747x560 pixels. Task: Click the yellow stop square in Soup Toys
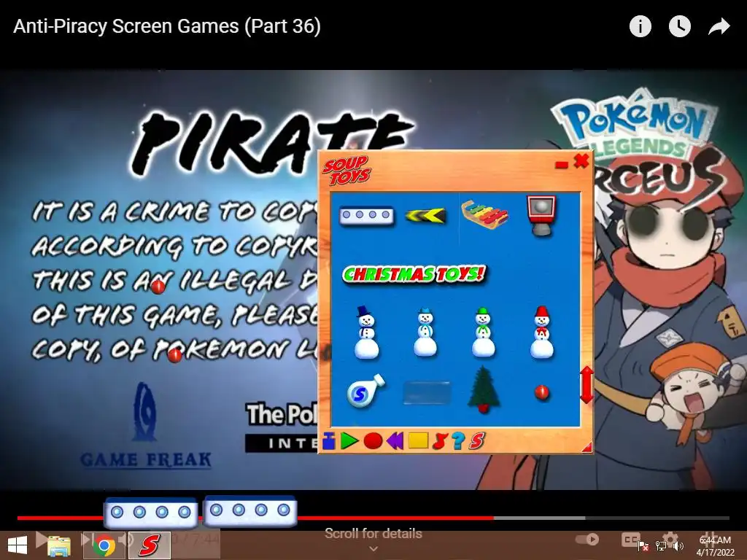pos(418,440)
